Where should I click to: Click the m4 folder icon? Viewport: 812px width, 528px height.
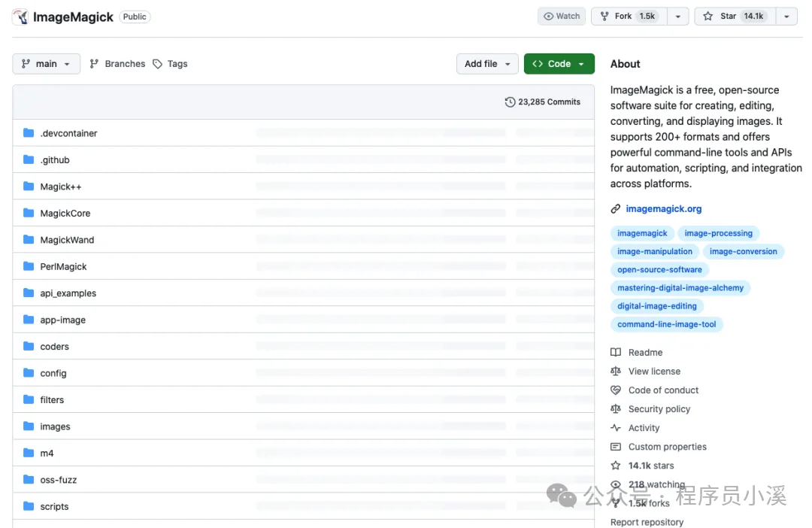[29, 454]
